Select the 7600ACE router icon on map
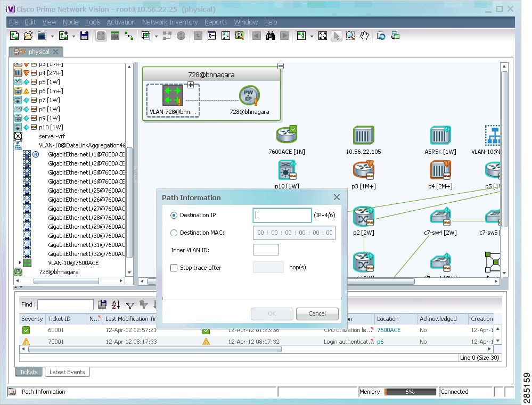The height and width of the screenshot is (405, 532). pyautogui.click(x=287, y=135)
